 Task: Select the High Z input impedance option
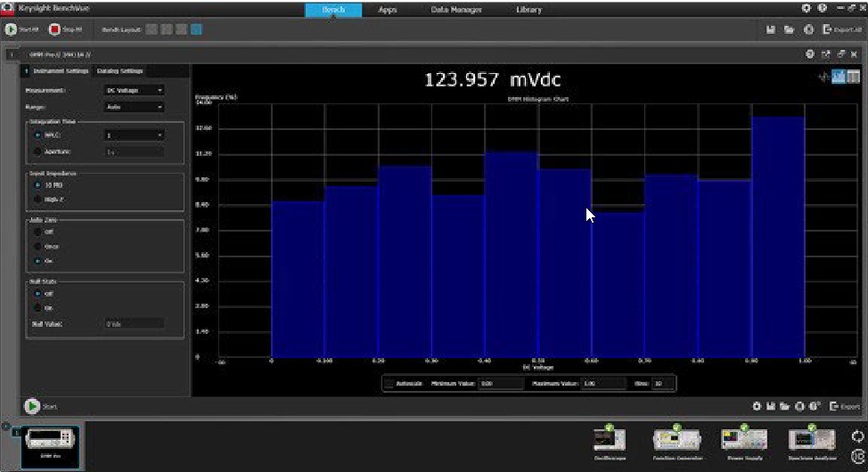click(37, 199)
